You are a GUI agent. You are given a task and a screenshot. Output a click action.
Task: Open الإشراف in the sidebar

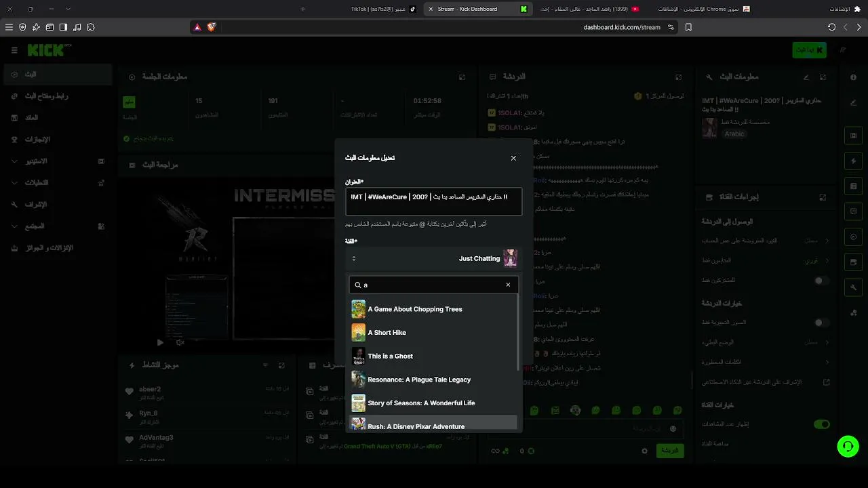click(58, 205)
